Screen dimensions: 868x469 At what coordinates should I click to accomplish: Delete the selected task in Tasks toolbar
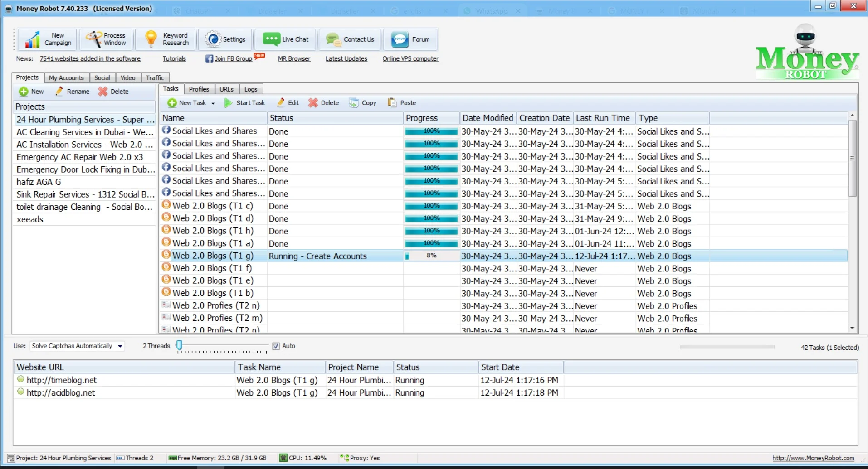tap(324, 103)
